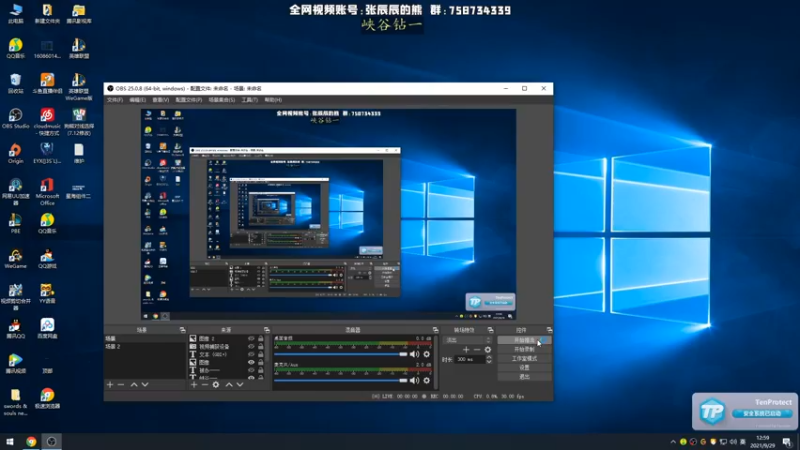
Task: Open source properties gear in 来源 panel toolbar
Action: (x=216, y=385)
